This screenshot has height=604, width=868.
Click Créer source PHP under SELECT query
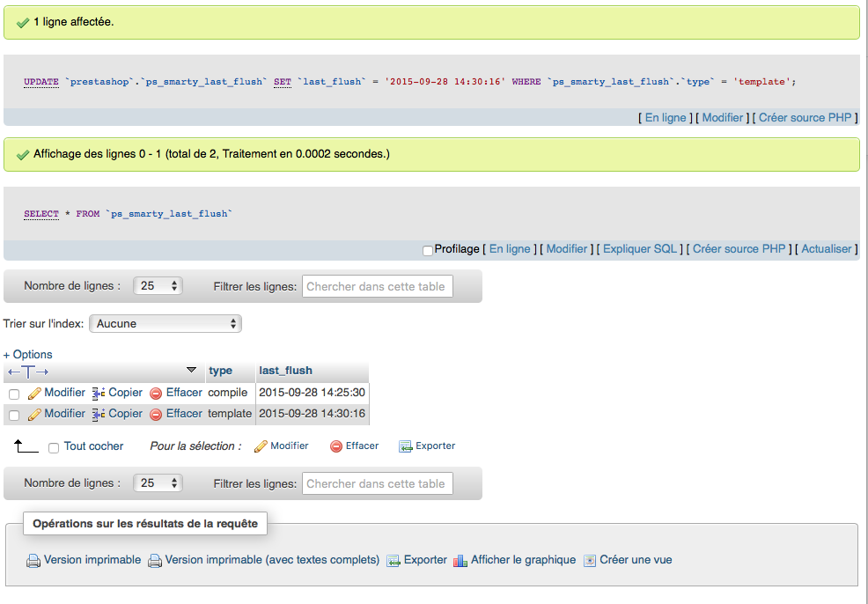(739, 248)
